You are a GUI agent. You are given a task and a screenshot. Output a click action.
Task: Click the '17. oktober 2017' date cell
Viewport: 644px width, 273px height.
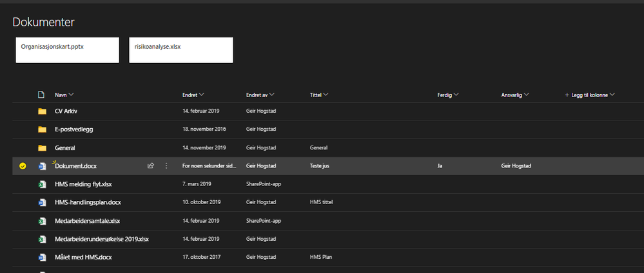(x=202, y=258)
